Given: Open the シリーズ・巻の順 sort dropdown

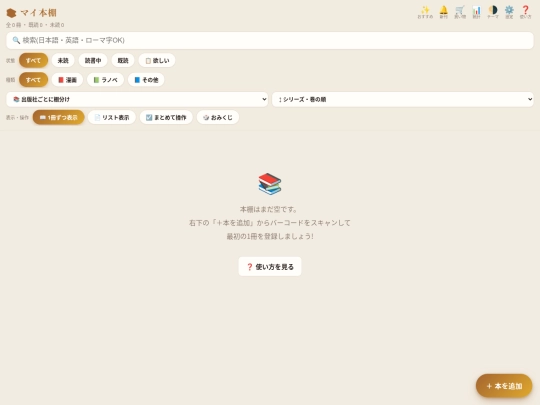Looking at the screenshot, I should pyautogui.click(x=403, y=99).
